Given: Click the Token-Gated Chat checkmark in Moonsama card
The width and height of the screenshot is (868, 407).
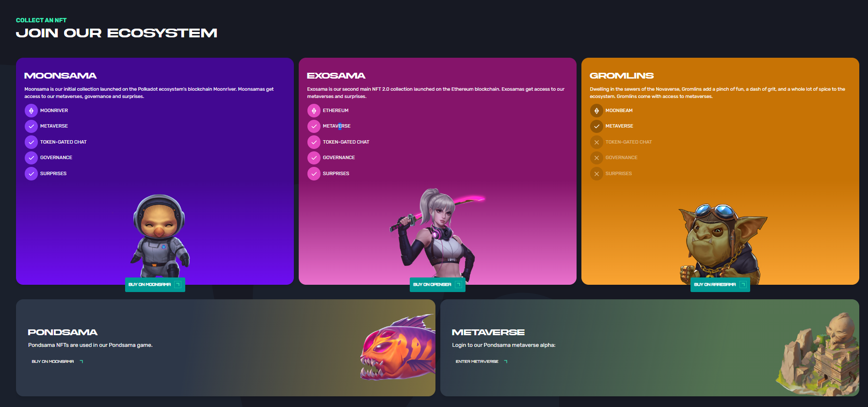Looking at the screenshot, I should pyautogui.click(x=31, y=142).
